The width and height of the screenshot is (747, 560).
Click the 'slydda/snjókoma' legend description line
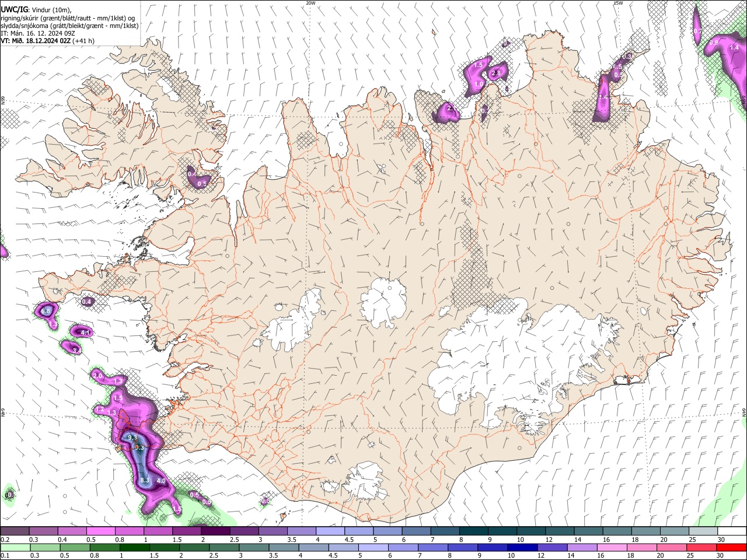(69, 26)
